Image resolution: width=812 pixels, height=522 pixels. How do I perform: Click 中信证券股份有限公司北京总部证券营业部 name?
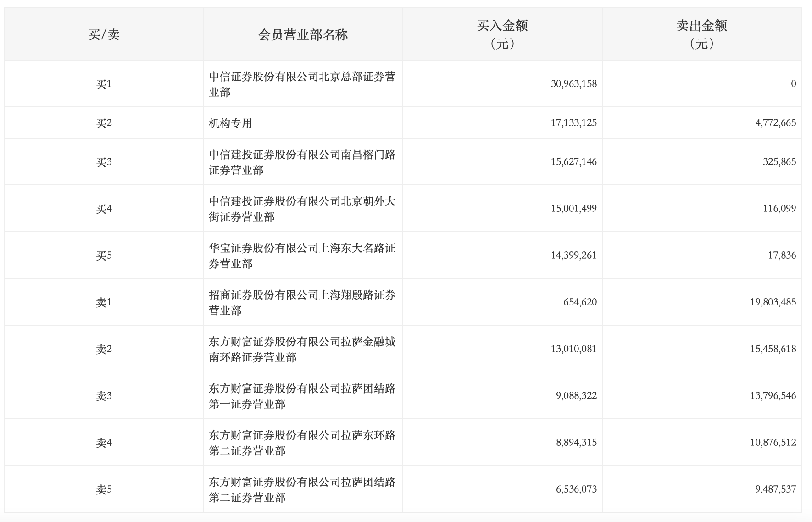pyautogui.click(x=302, y=84)
